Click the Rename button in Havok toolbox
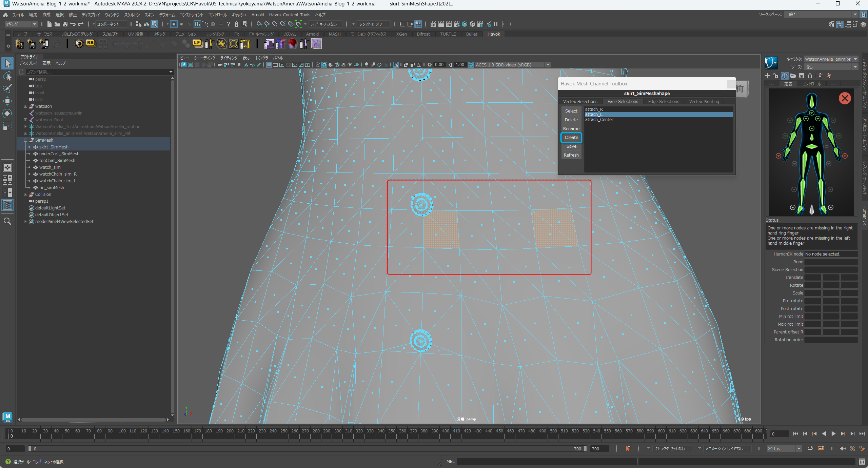Viewport: 868px width, 468px height. pos(571,128)
